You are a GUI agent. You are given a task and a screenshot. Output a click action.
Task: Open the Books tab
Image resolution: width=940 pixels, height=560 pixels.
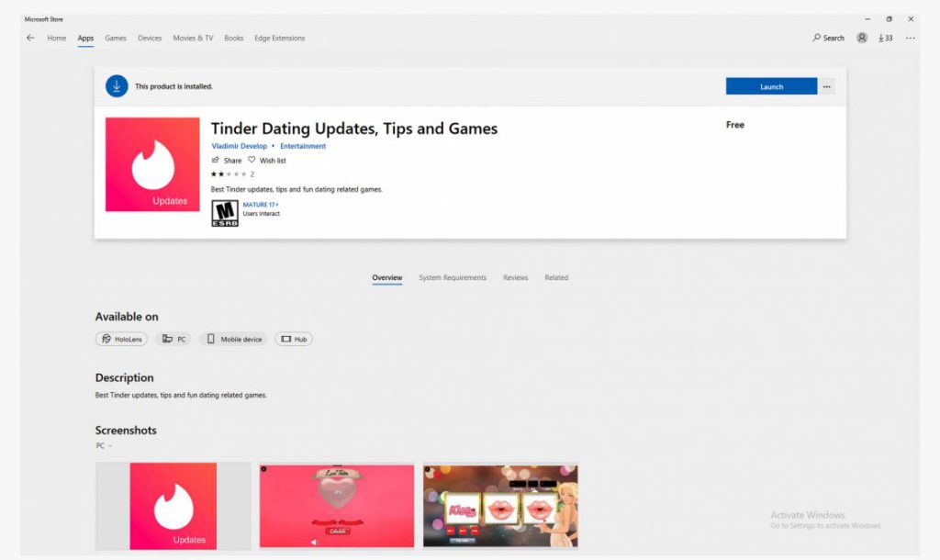(234, 38)
